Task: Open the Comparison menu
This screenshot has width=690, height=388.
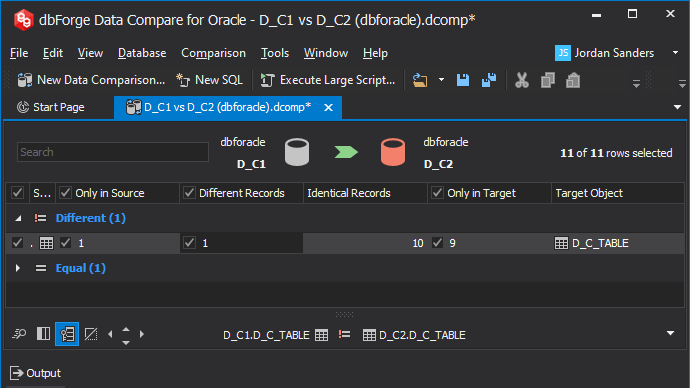Action: (x=213, y=53)
